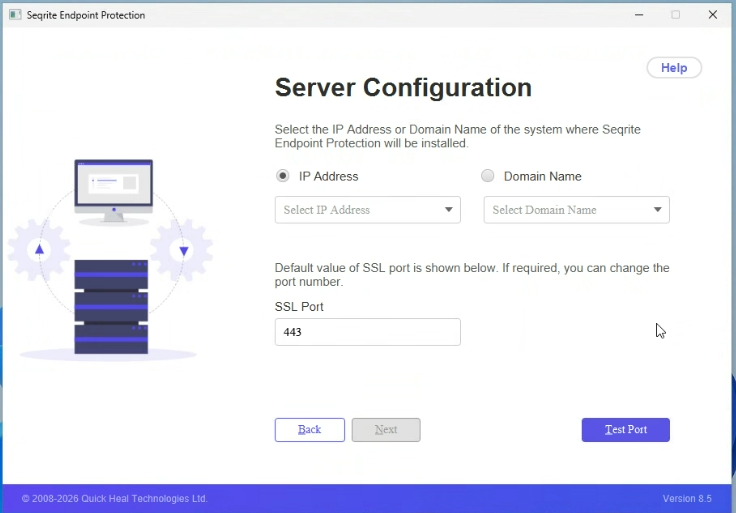
Task: Click into the SSL Port field
Action: tap(367, 332)
